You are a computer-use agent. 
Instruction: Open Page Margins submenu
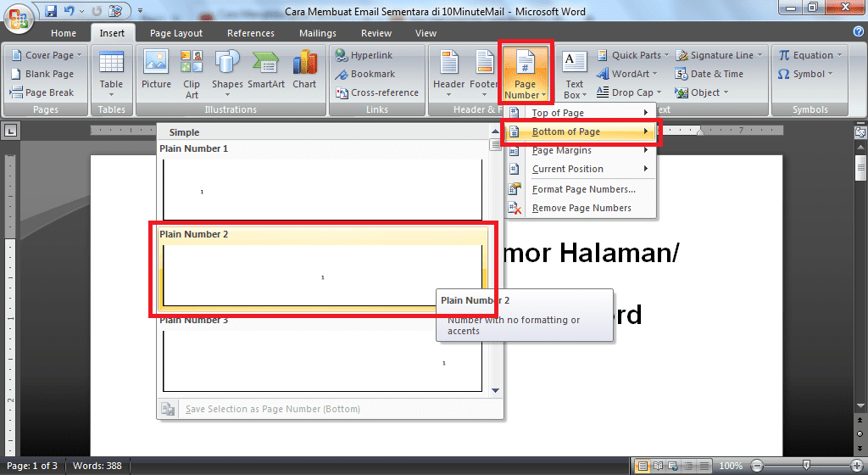[580, 151]
